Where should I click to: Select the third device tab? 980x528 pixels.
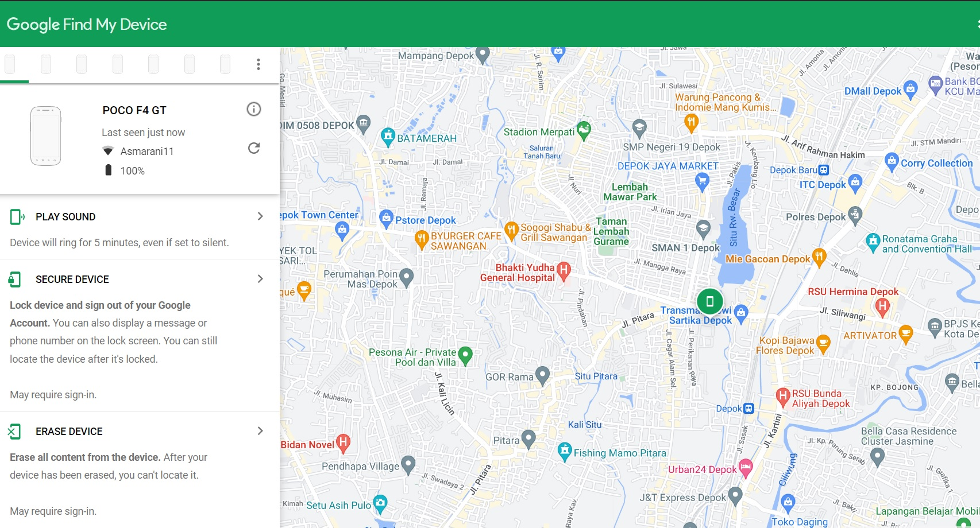[x=82, y=64]
